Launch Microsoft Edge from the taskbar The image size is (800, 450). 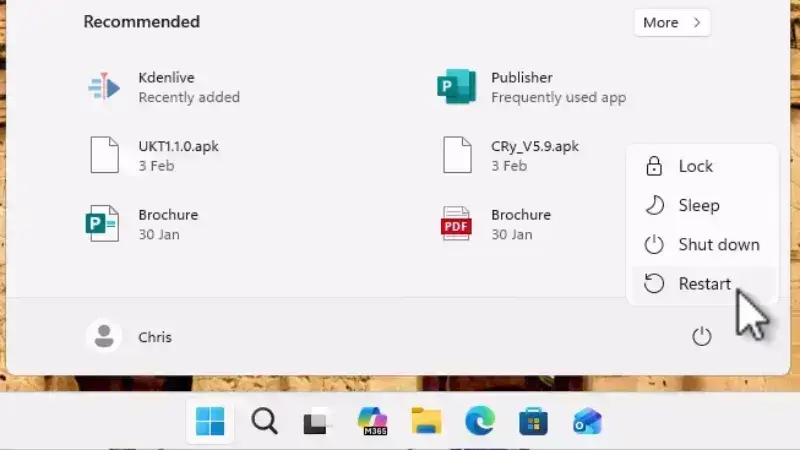480,421
